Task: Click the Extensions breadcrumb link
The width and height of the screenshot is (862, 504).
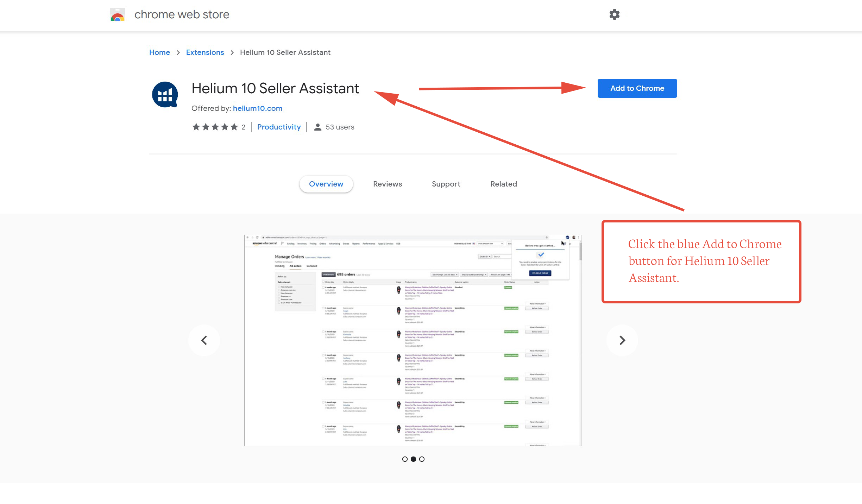Action: click(x=205, y=52)
